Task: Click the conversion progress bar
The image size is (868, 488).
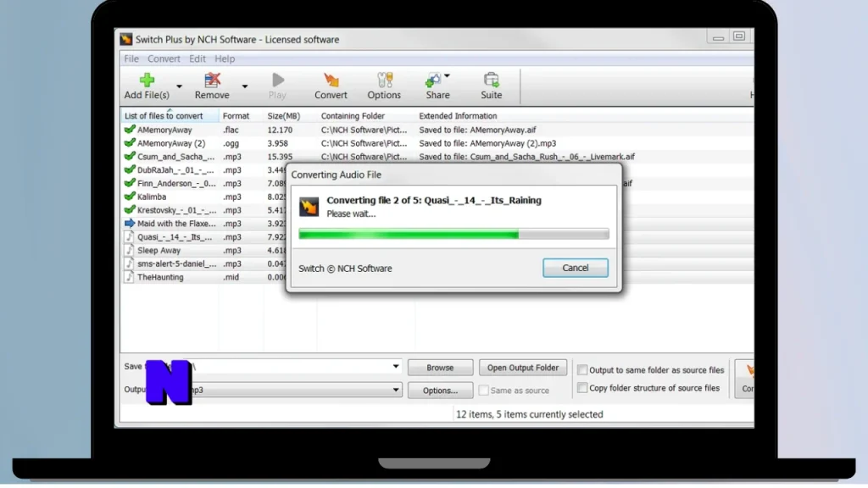Action: point(453,235)
